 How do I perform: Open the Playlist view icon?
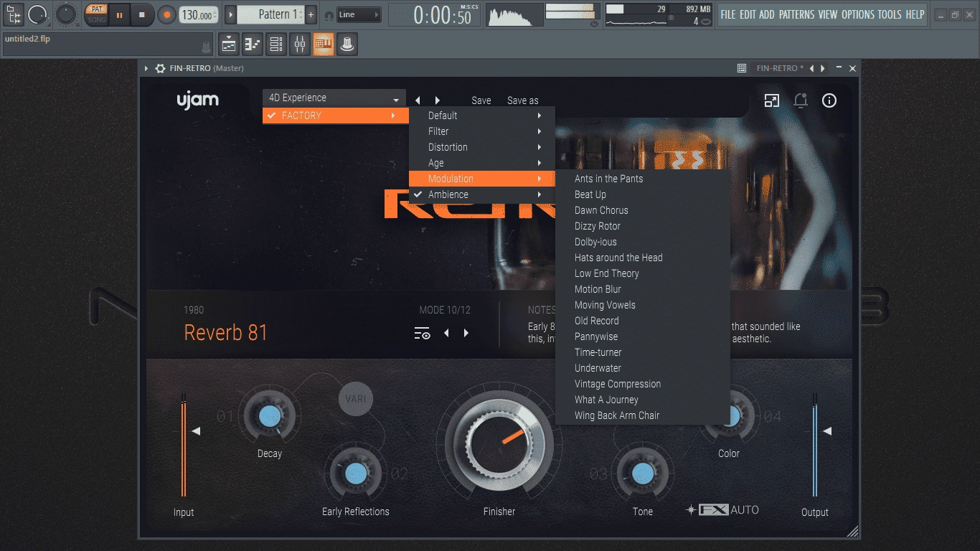[229, 44]
